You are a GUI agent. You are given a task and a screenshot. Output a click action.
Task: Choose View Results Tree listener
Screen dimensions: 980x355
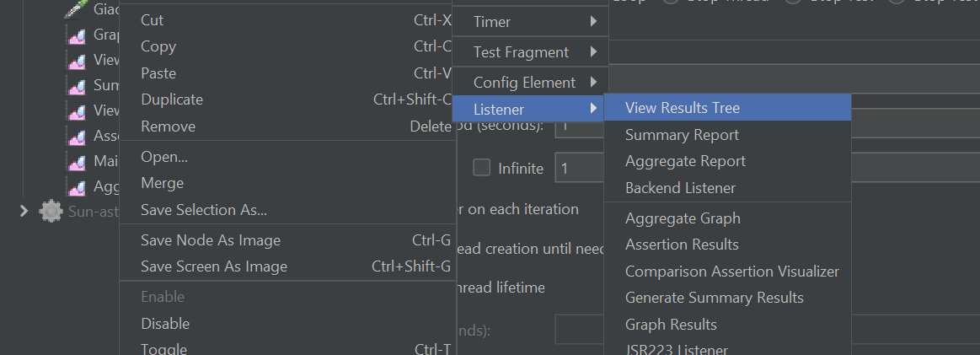point(682,108)
